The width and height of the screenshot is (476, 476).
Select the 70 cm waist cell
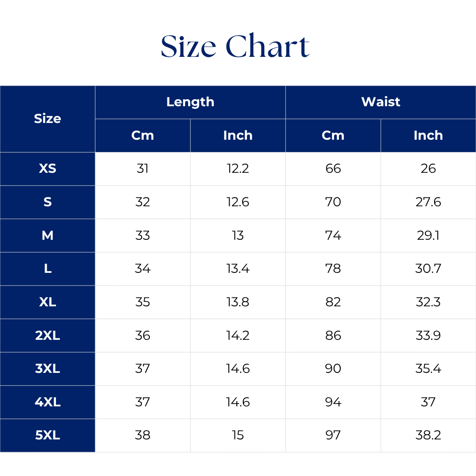333,202
